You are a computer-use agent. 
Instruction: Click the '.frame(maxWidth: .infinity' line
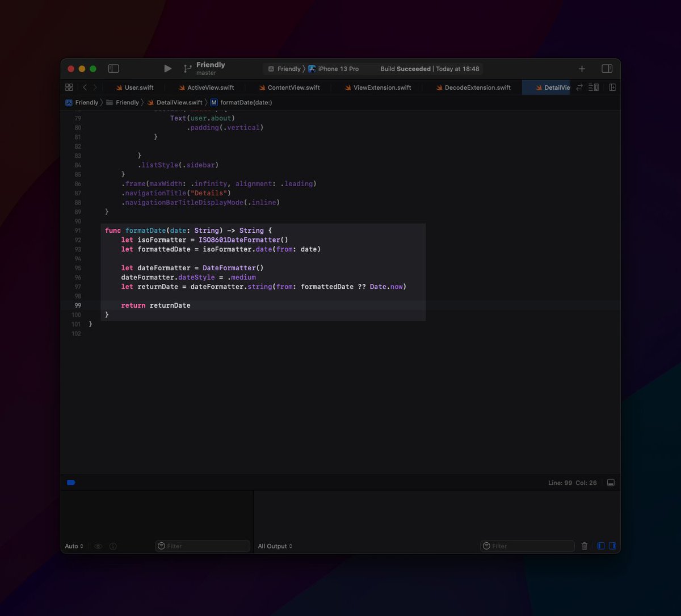pos(218,184)
